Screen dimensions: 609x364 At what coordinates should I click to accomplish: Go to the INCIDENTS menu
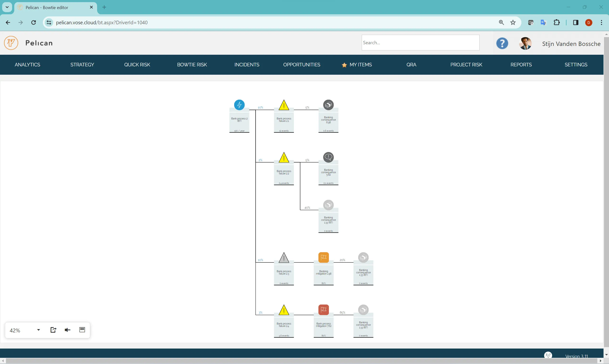click(247, 65)
